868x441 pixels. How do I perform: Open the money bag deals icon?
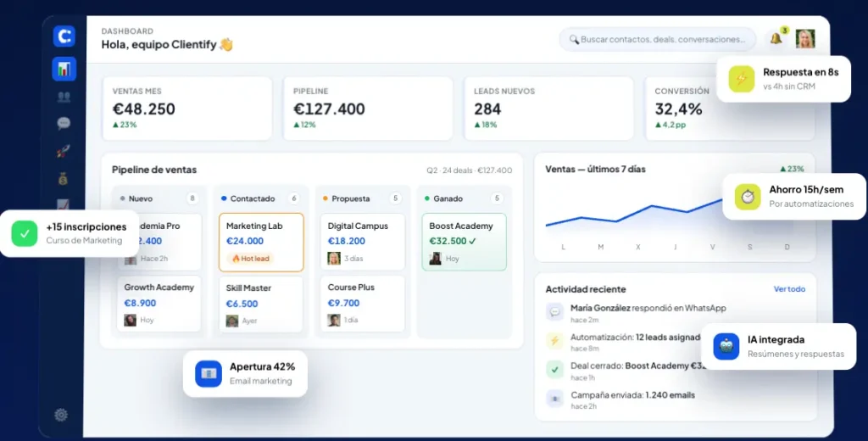click(x=64, y=178)
